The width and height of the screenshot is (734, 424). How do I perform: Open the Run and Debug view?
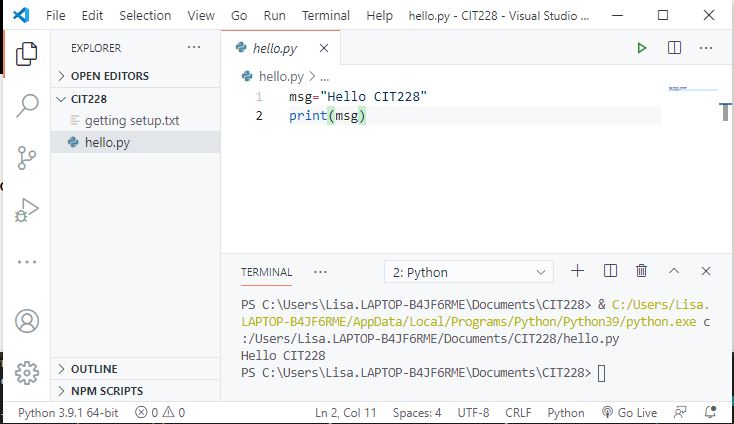[27, 210]
